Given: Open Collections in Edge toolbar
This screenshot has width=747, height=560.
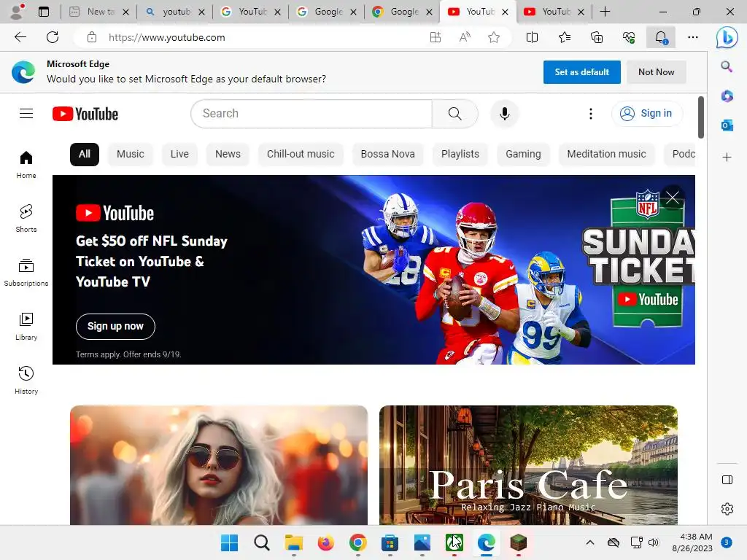Looking at the screenshot, I should [597, 37].
